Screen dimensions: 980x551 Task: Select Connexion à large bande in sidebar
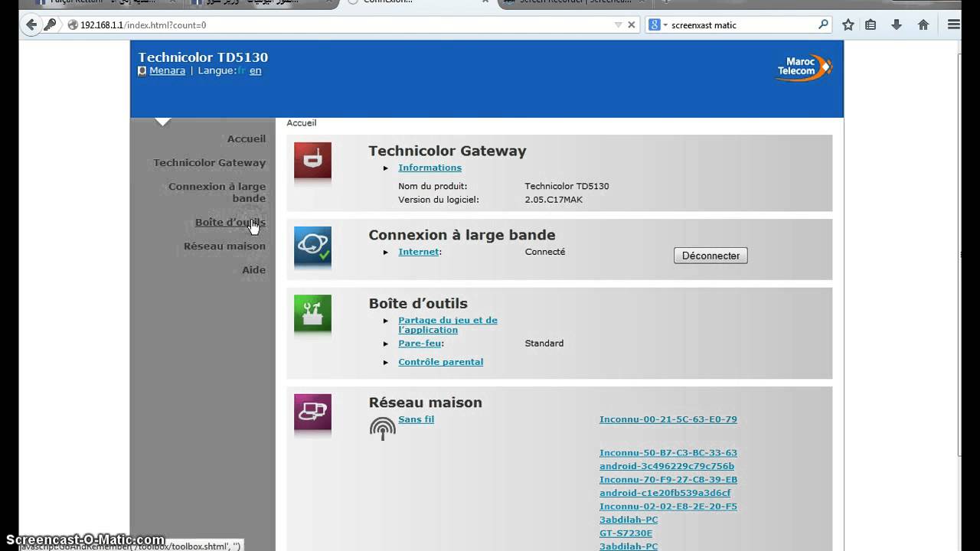(x=217, y=192)
